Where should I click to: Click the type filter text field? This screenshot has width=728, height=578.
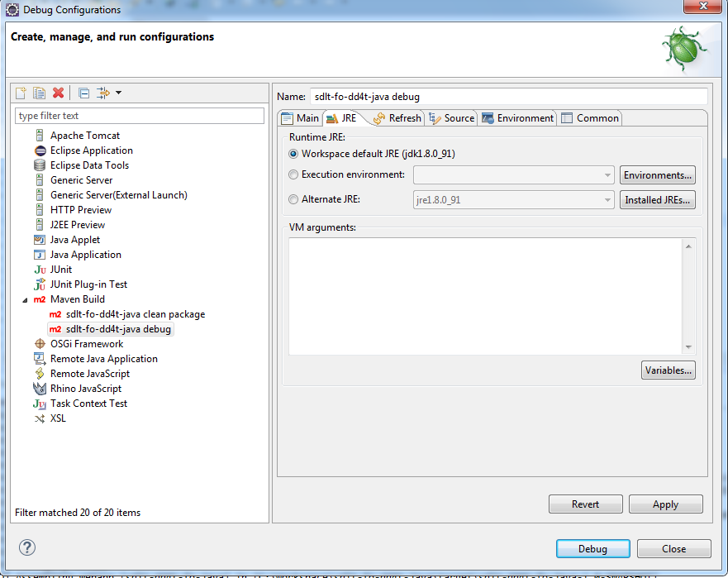pyautogui.click(x=140, y=116)
